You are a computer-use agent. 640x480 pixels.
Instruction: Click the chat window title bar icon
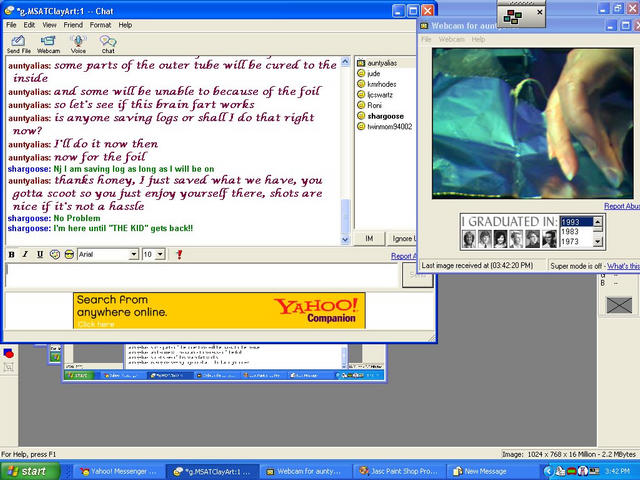[x=10, y=11]
